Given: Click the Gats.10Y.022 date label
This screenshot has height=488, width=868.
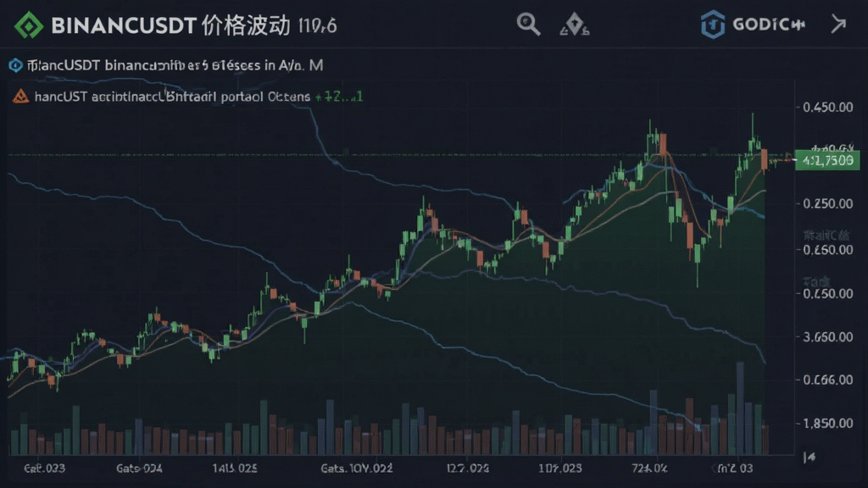Looking at the screenshot, I should coord(357,469).
